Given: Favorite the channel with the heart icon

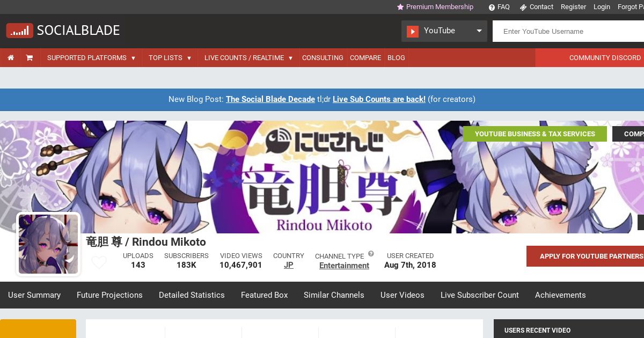Looking at the screenshot, I should click(99, 263).
